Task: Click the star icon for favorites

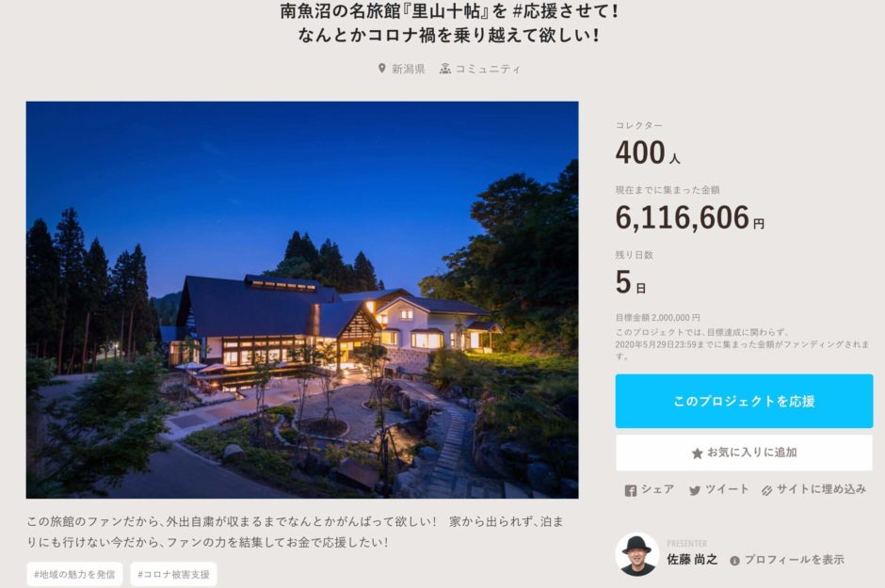Action: 697,453
